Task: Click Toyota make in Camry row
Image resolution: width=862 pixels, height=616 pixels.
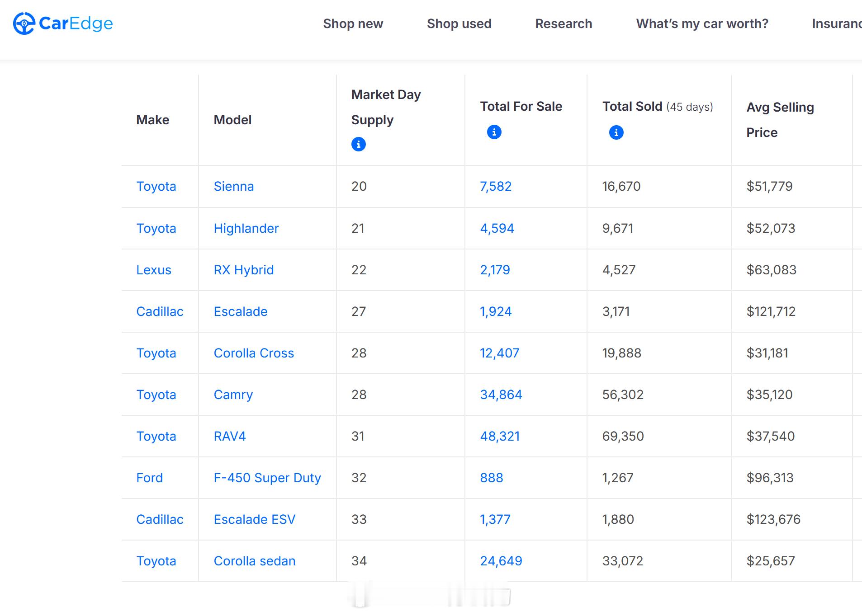Action: [x=156, y=395]
